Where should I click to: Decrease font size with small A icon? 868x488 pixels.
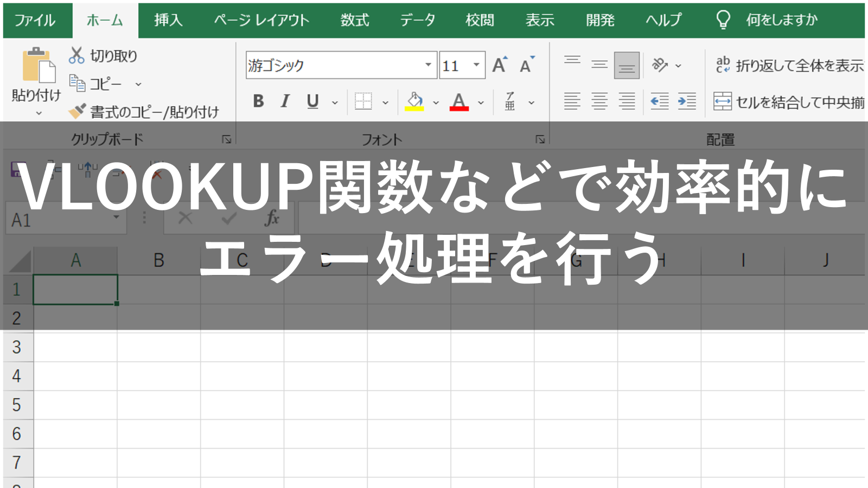(527, 65)
